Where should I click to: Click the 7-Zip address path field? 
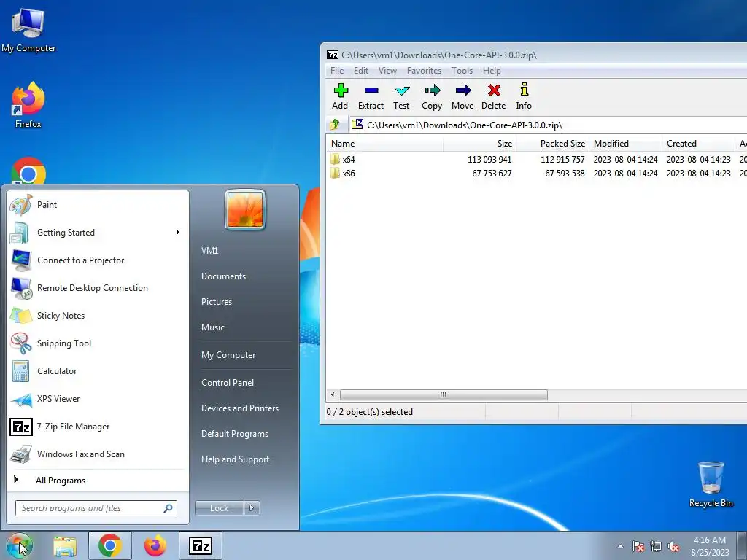548,125
